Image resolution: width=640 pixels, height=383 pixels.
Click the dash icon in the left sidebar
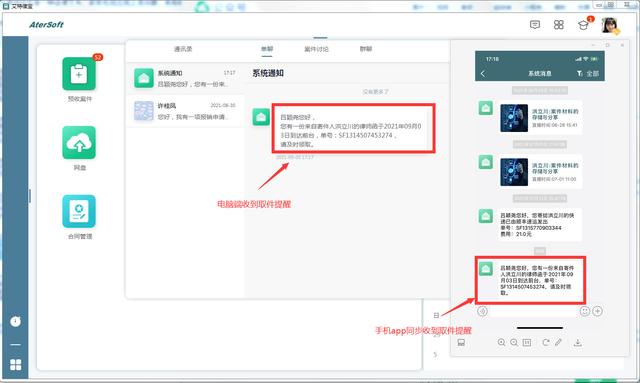click(16, 345)
